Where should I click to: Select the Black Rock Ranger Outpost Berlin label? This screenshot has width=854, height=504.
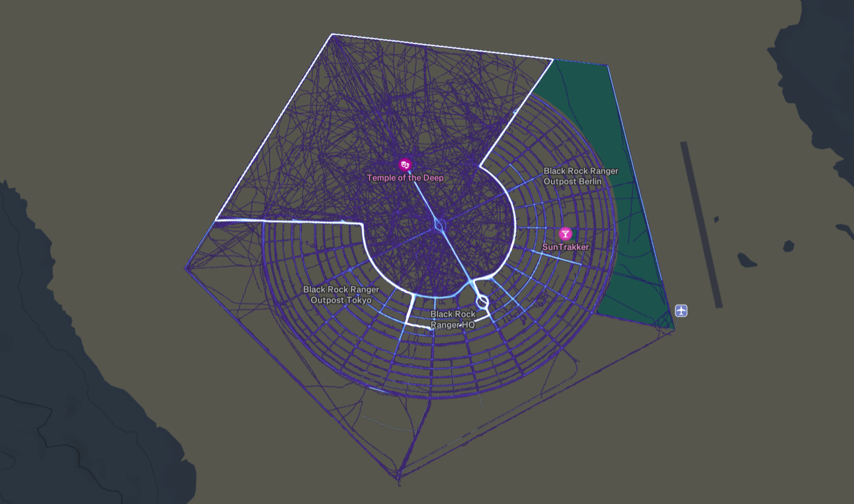pyautogui.click(x=579, y=176)
